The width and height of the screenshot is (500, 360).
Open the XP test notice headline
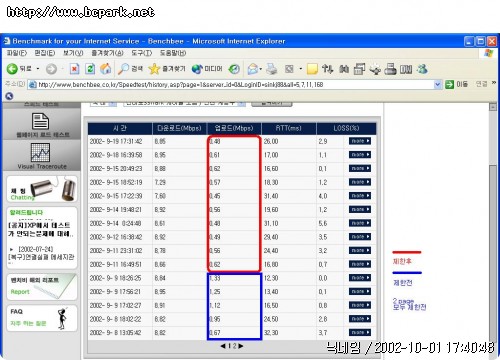pos(40,229)
